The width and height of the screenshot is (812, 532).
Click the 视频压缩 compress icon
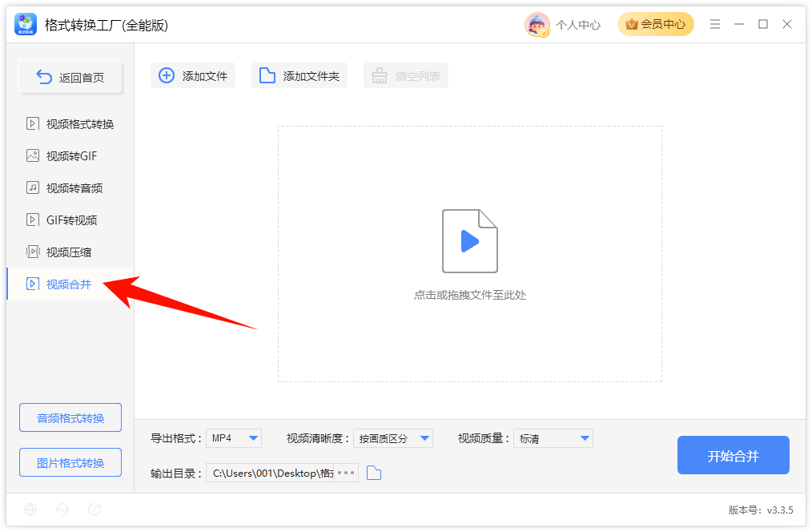pos(33,252)
